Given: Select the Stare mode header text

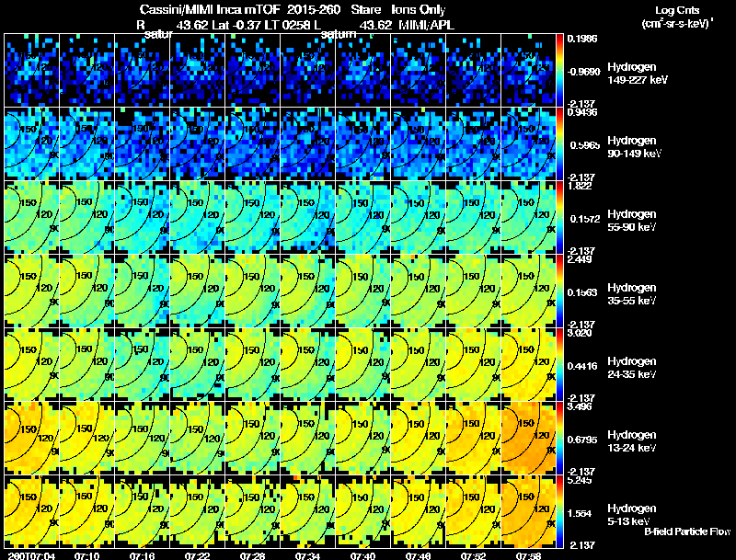Looking at the screenshot, I should pos(366,10).
